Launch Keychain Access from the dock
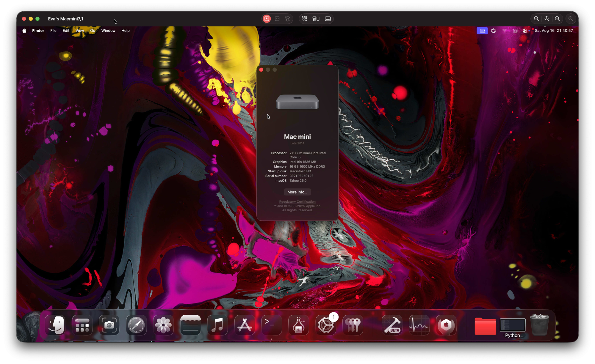Viewport: 595px width, 364px height. [353, 325]
